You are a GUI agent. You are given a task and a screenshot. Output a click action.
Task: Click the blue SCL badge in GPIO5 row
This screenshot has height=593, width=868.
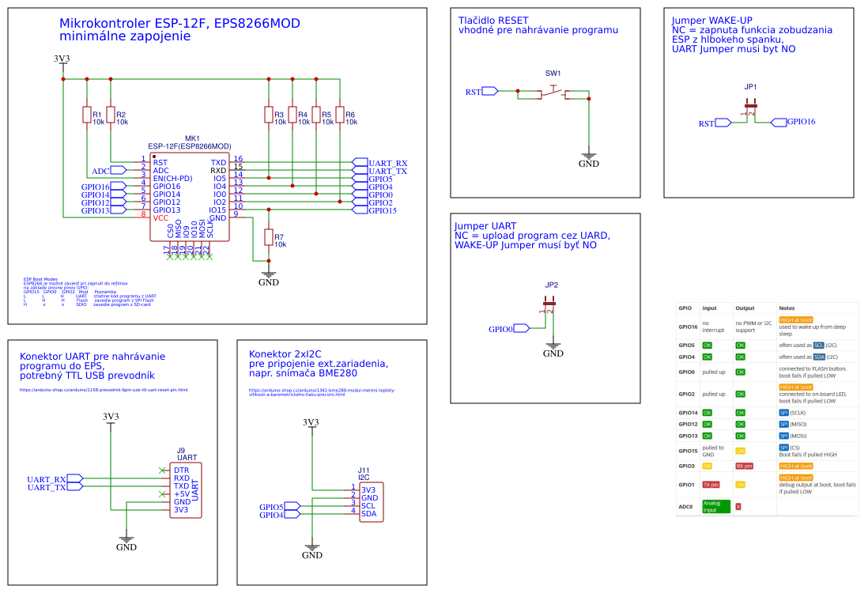819,345
